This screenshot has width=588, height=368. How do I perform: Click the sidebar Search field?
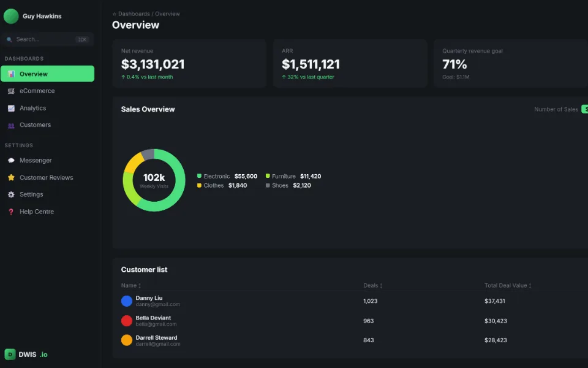47,39
